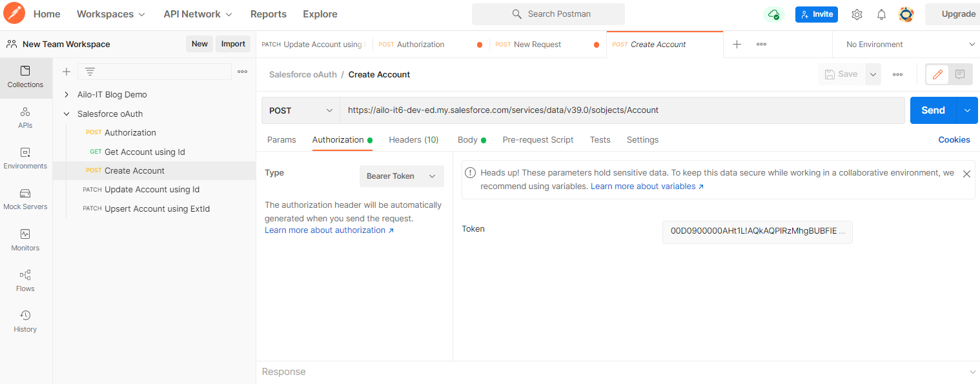Open Settings gear icon
The height and width of the screenshot is (384, 980).
pos(857,14)
